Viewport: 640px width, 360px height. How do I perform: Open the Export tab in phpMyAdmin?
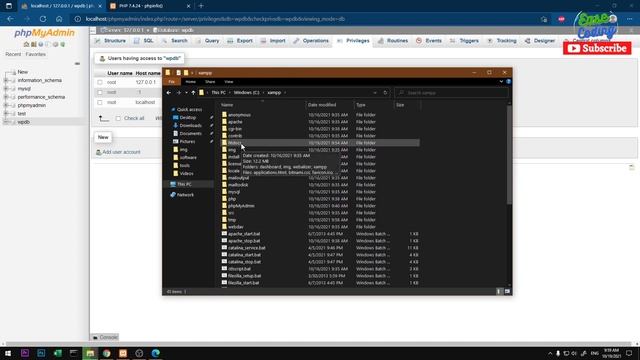tap(240, 41)
